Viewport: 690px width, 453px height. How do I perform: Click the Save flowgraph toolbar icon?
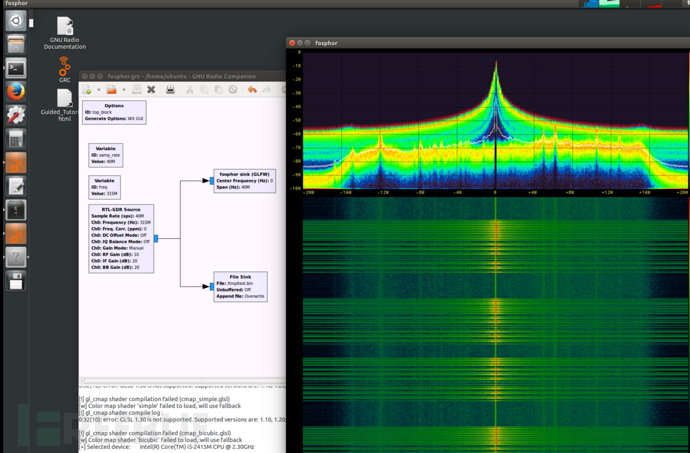pyautogui.click(x=136, y=90)
